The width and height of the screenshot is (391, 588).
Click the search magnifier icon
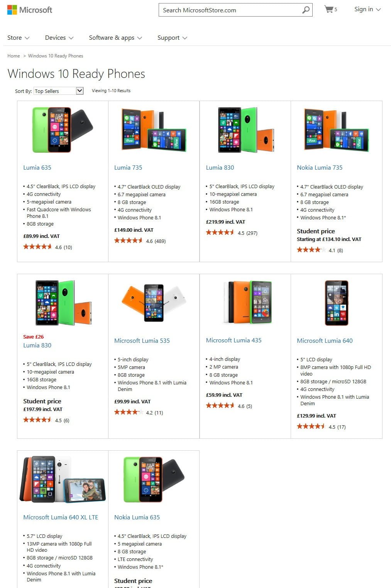306,10
